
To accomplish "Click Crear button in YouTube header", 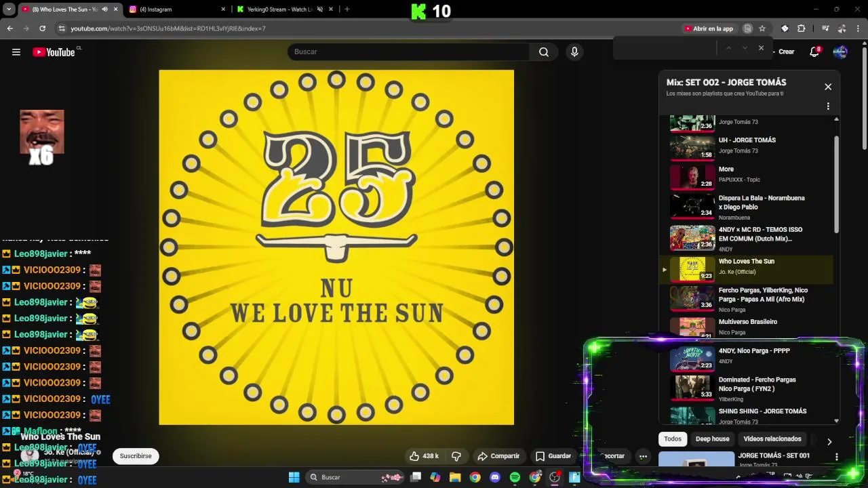I will point(785,52).
